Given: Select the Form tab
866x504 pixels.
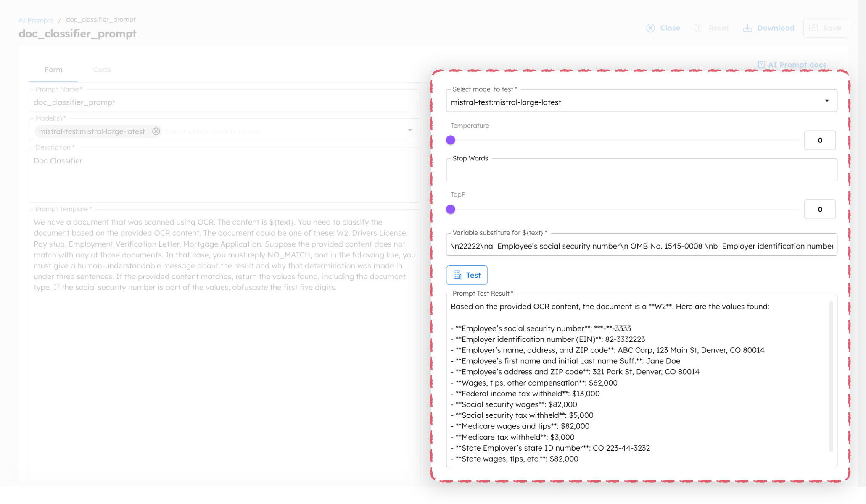Looking at the screenshot, I should tap(53, 70).
